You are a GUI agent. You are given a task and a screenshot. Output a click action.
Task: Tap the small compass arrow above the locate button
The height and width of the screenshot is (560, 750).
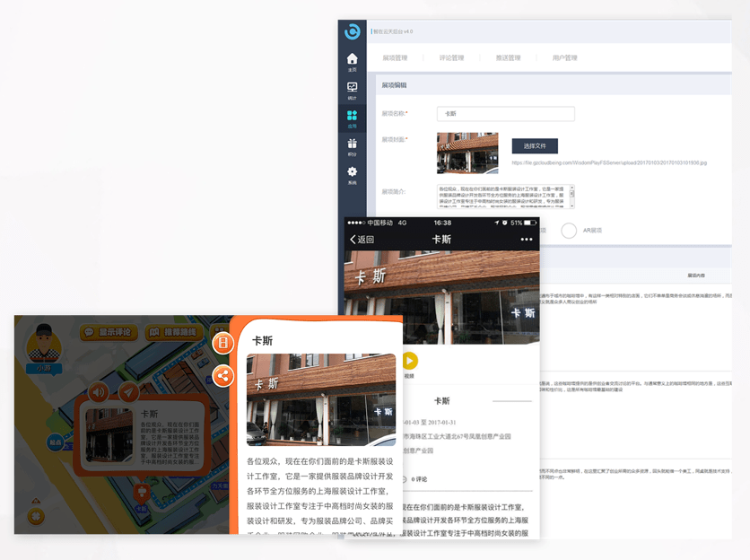tap(37, 501)
